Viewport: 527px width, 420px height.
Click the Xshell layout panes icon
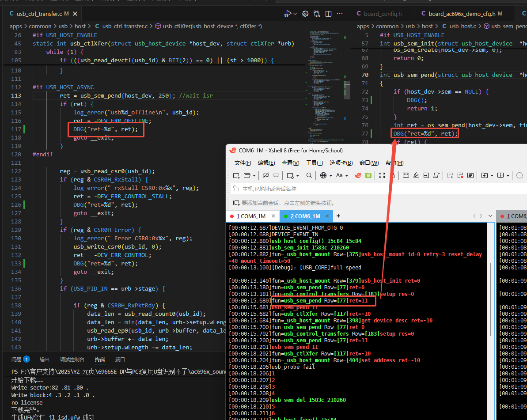coord(500,175)
